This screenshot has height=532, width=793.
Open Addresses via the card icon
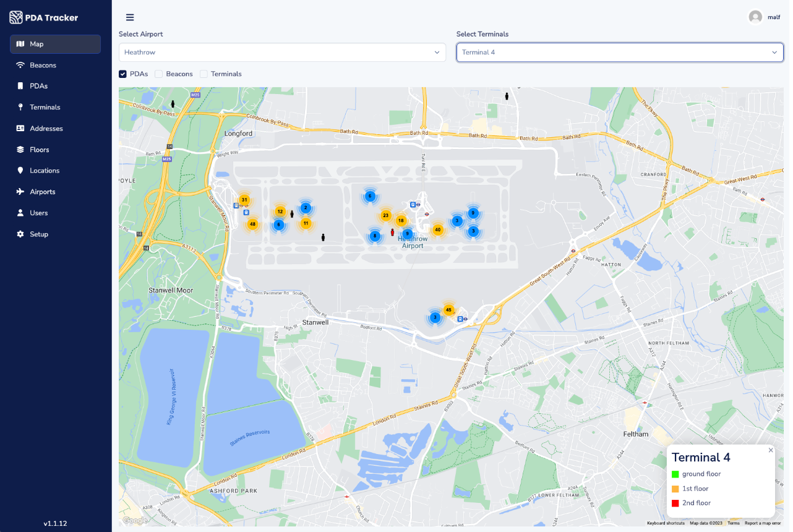[x=20, y=129]
